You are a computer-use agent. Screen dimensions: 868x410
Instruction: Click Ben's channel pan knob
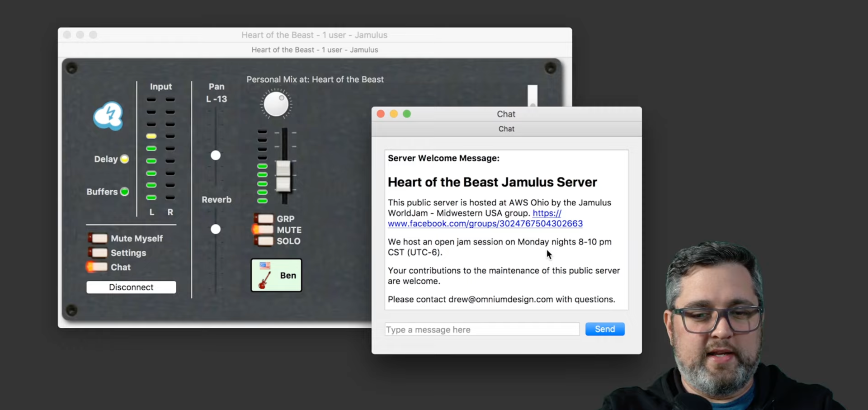pos(276,104)
